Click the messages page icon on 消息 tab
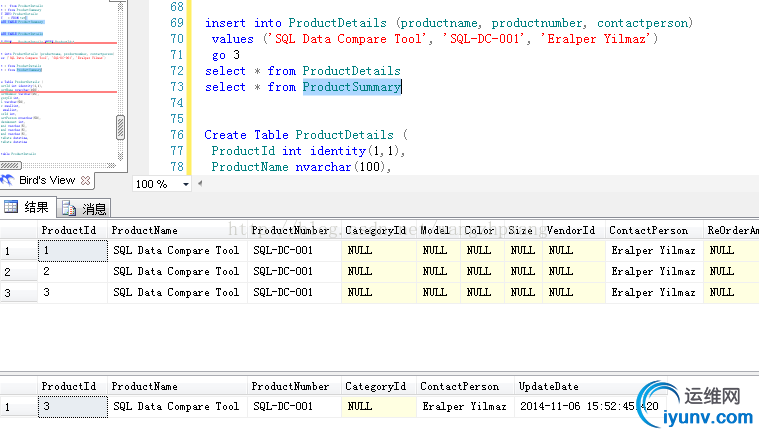This screenshot has height=436, width=759. (69, 209)
